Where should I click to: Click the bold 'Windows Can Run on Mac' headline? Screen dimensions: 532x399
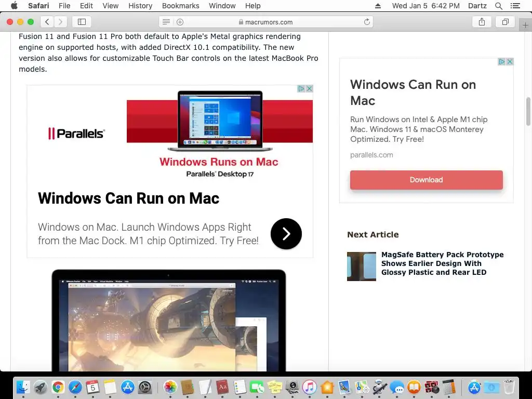(x=129, y=198)
